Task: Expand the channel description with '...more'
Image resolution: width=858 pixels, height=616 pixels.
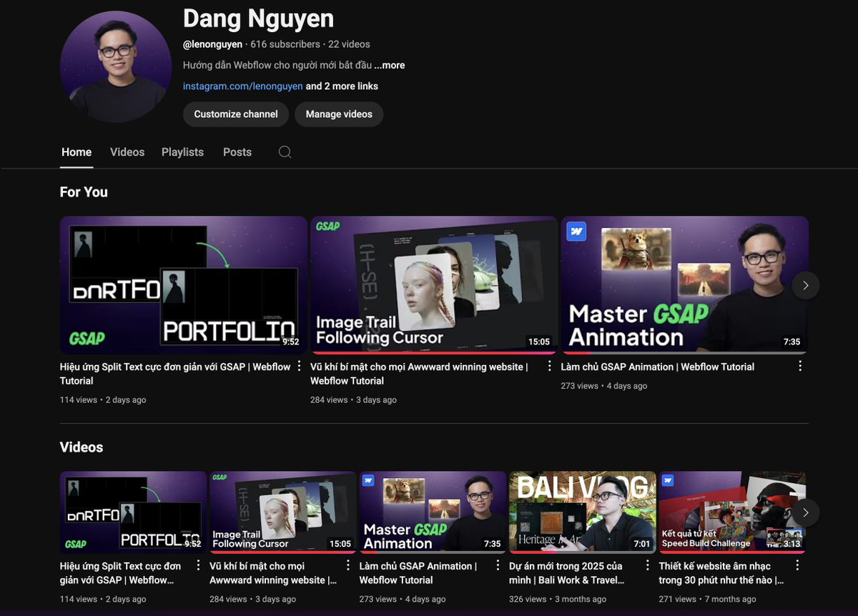Action: pos(390,65)
